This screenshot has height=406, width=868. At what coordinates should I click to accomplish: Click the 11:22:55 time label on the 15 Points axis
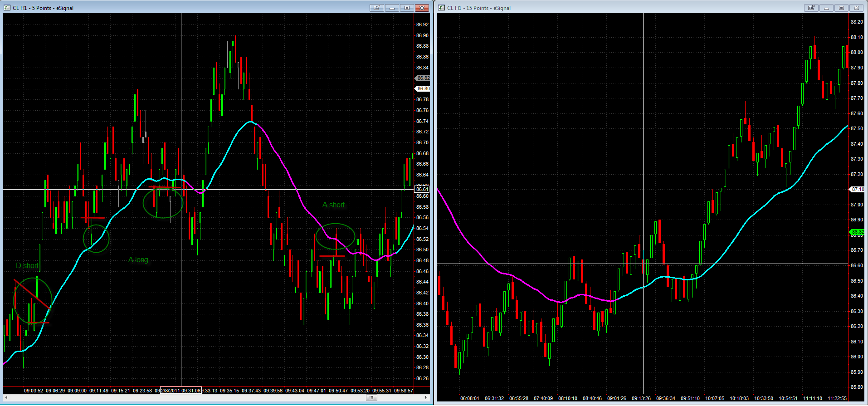(837, 398)
